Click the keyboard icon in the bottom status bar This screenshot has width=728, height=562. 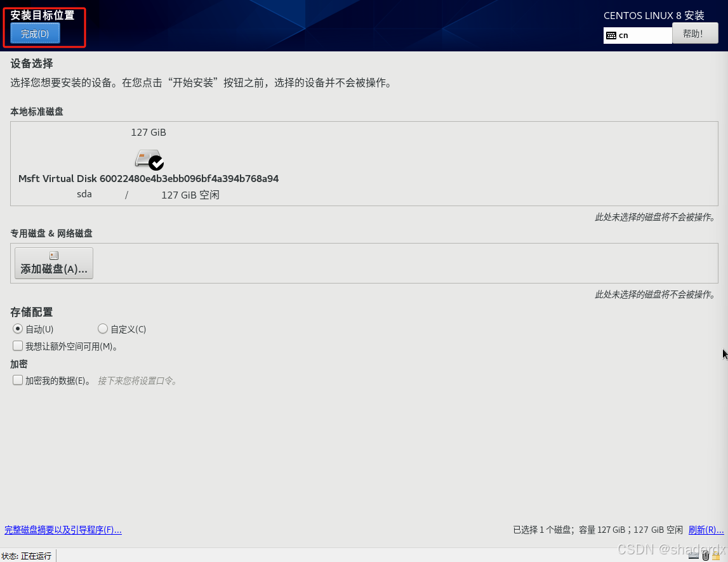click(694, 556)
